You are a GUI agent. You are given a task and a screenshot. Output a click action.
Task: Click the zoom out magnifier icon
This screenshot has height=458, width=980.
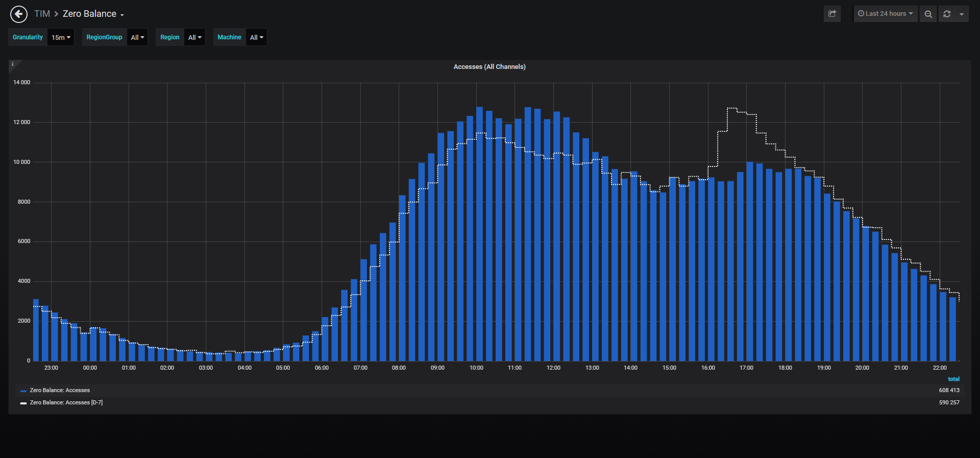[928, 14]
